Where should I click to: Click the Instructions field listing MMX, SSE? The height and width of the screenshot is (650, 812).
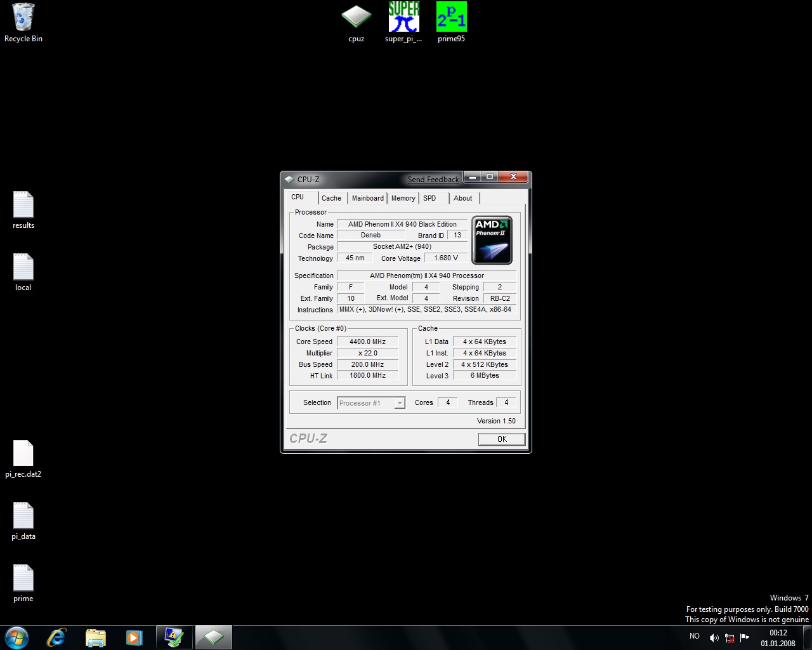click(427, 310)
